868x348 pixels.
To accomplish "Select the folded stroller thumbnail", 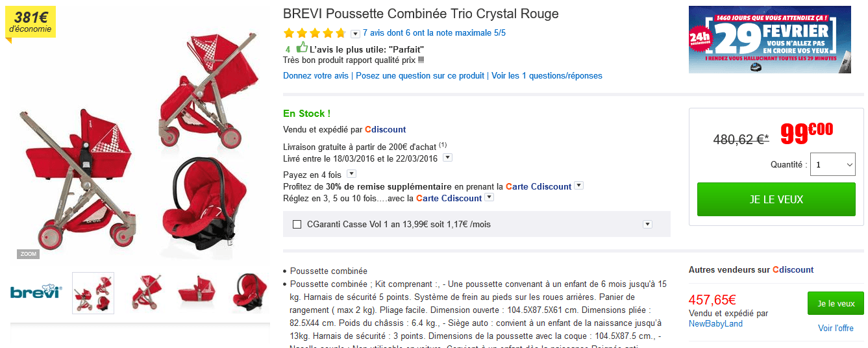I will click(145, 293).
